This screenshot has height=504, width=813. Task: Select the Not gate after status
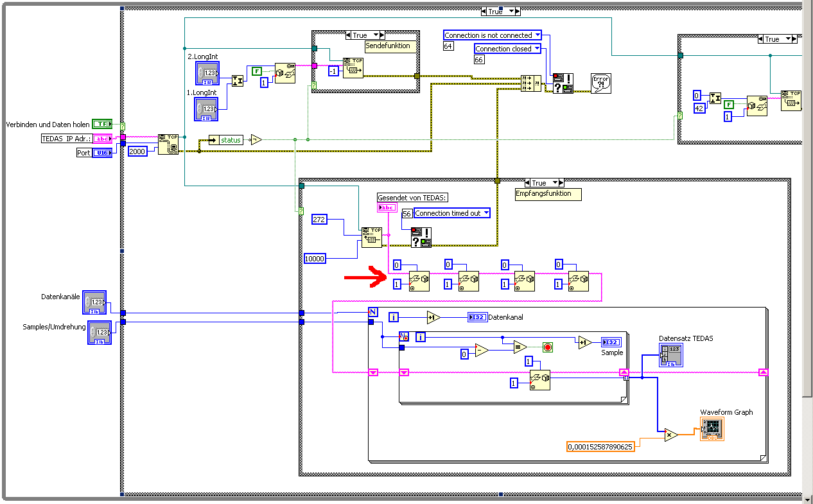[256, 139]
